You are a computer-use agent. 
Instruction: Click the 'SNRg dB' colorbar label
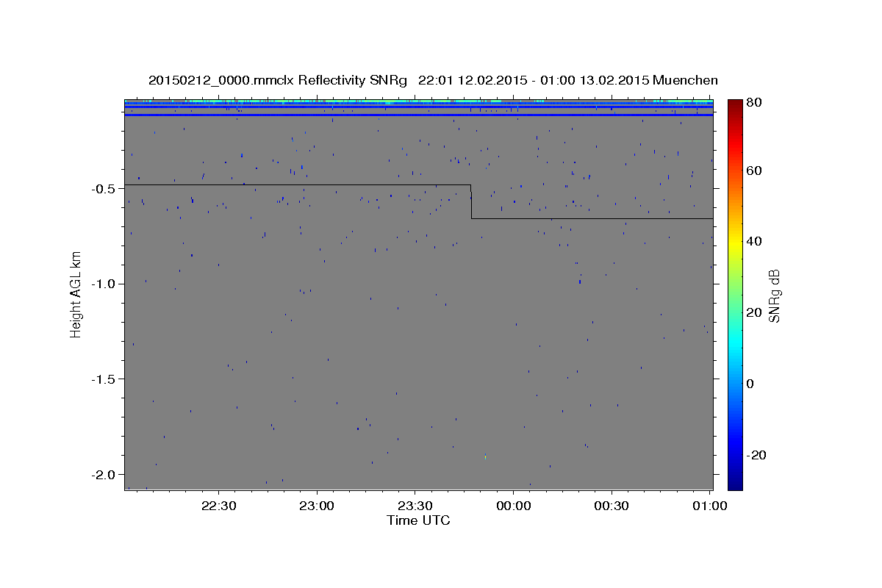point(774,295)
